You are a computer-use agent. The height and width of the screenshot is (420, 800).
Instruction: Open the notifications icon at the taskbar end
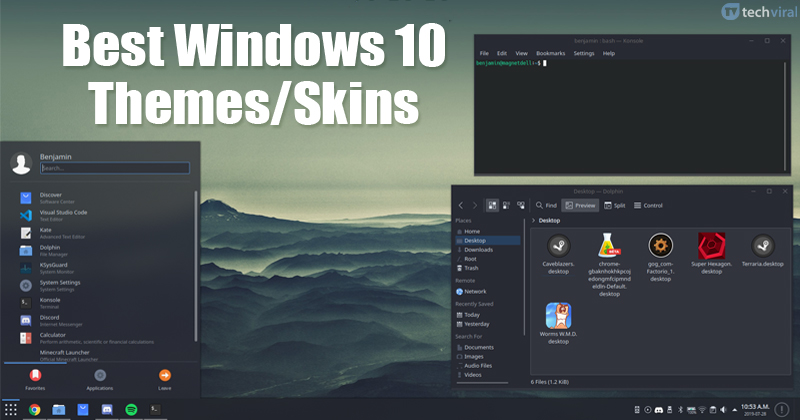782,409
